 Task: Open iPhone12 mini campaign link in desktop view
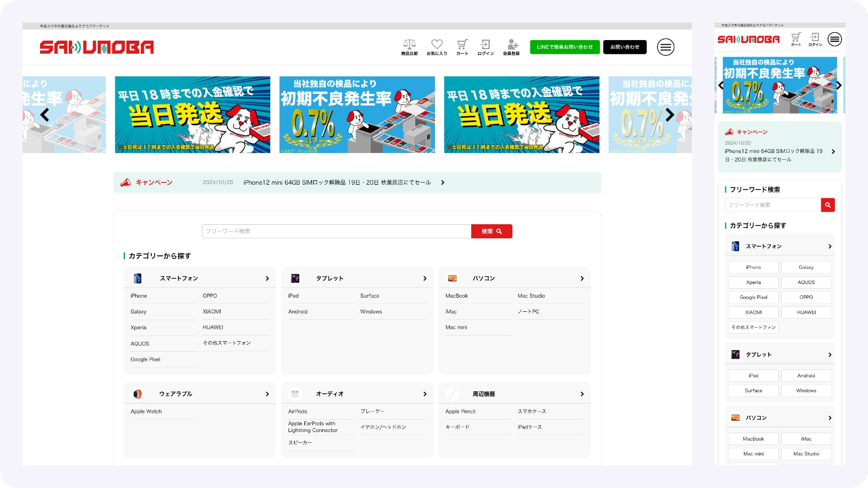click(337, 182)
